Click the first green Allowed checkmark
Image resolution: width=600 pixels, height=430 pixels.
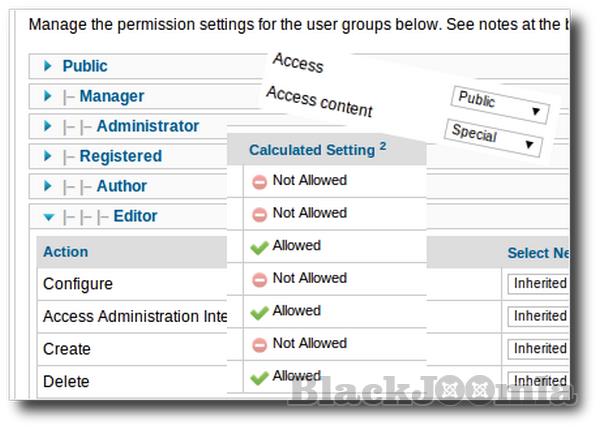pos(259,246)
